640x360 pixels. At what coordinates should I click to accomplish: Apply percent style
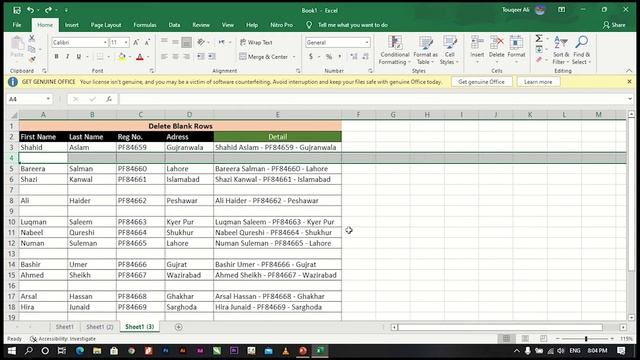[329, 57]
